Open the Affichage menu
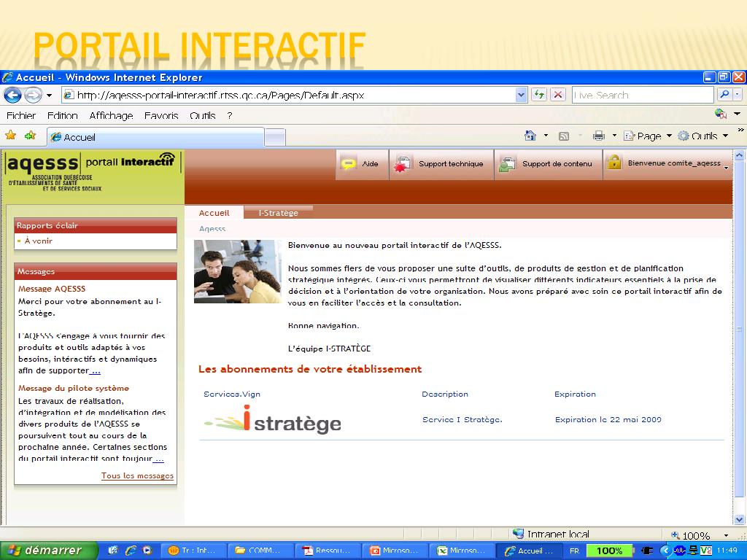The height and width of the screenshot is (560, 747). pos(111,116)
